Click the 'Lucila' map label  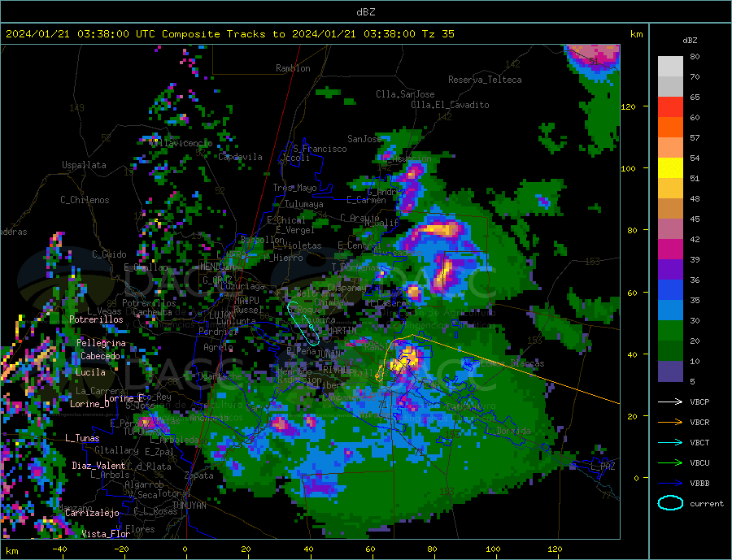point(90,372)
